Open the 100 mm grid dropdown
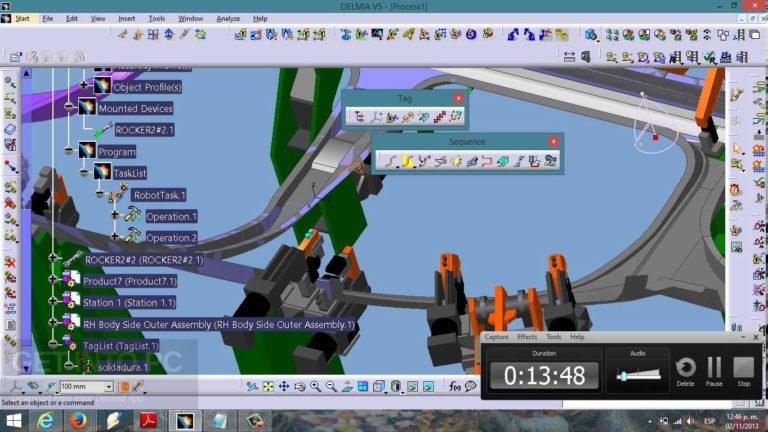 point(109,387)
